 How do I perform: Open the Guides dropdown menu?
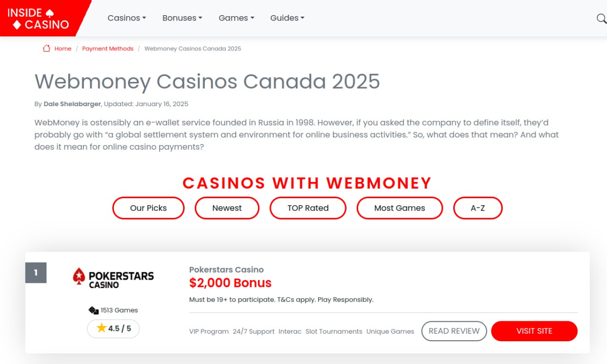point(287,18)
